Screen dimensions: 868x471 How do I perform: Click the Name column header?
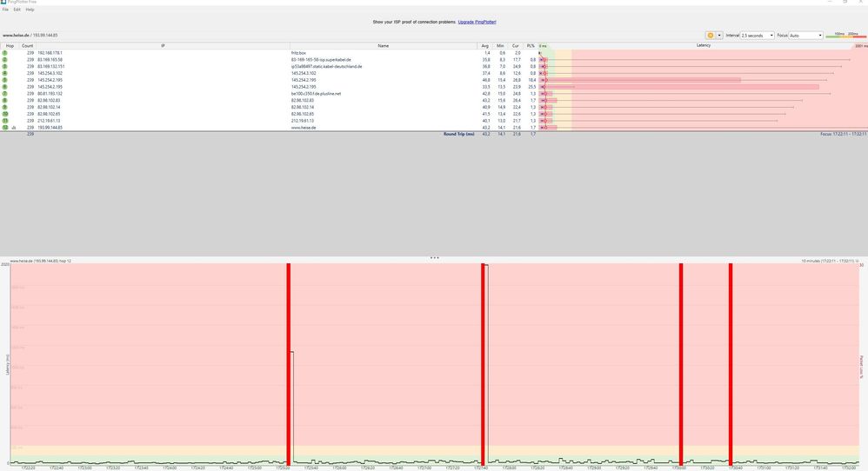coord(383,46)
